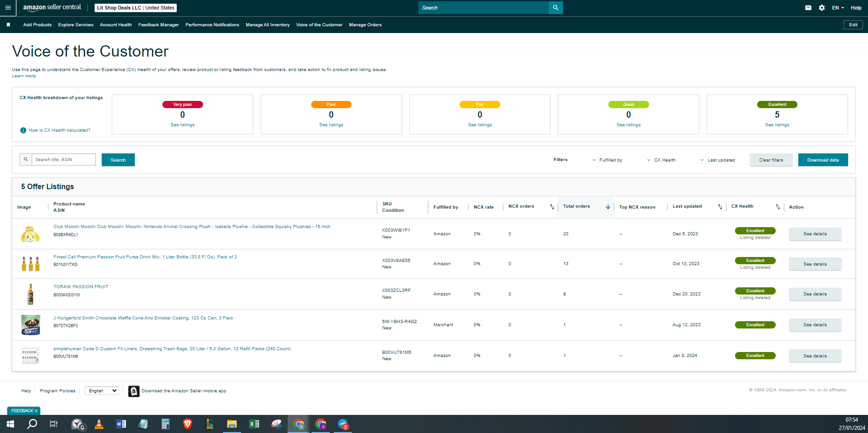This screenshot has height=433, width=868.
Task: Expand the Fulfilled by filter
Action: pos(607,160)
